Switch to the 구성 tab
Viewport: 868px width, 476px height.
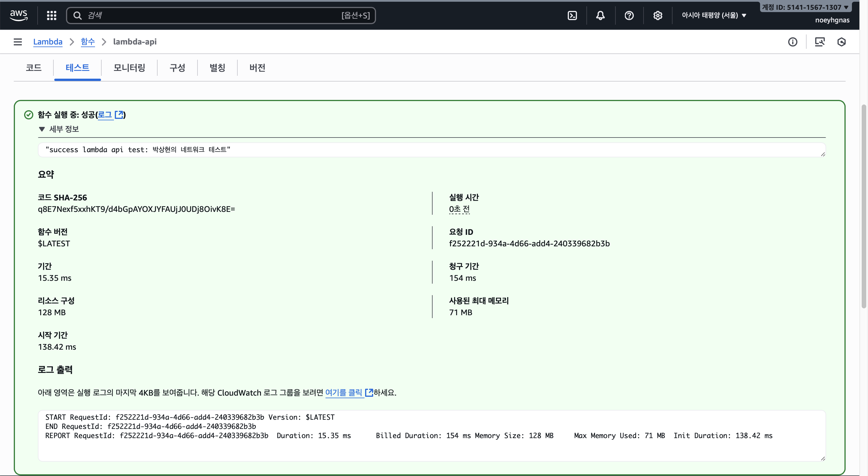(x=177, y=68)
